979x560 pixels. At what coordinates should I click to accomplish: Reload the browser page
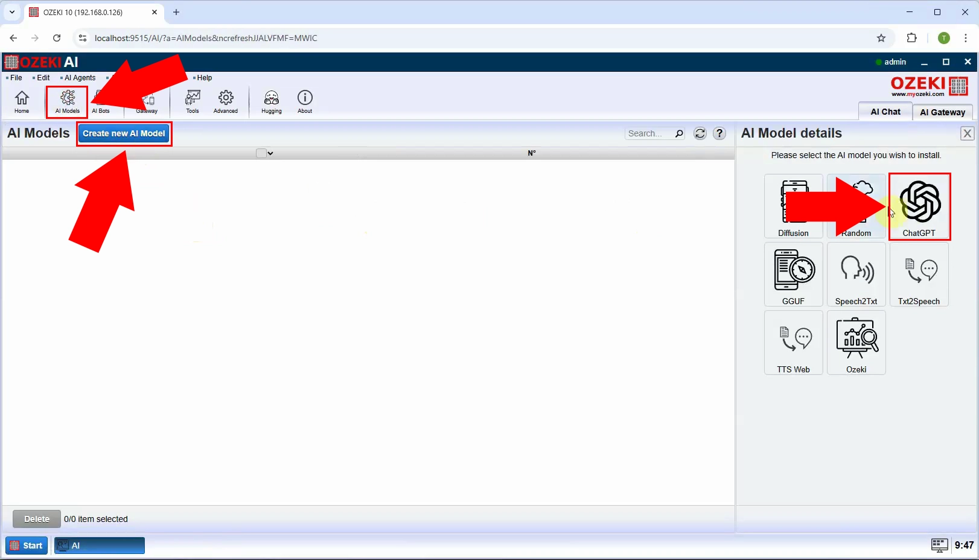coord(57,38)
